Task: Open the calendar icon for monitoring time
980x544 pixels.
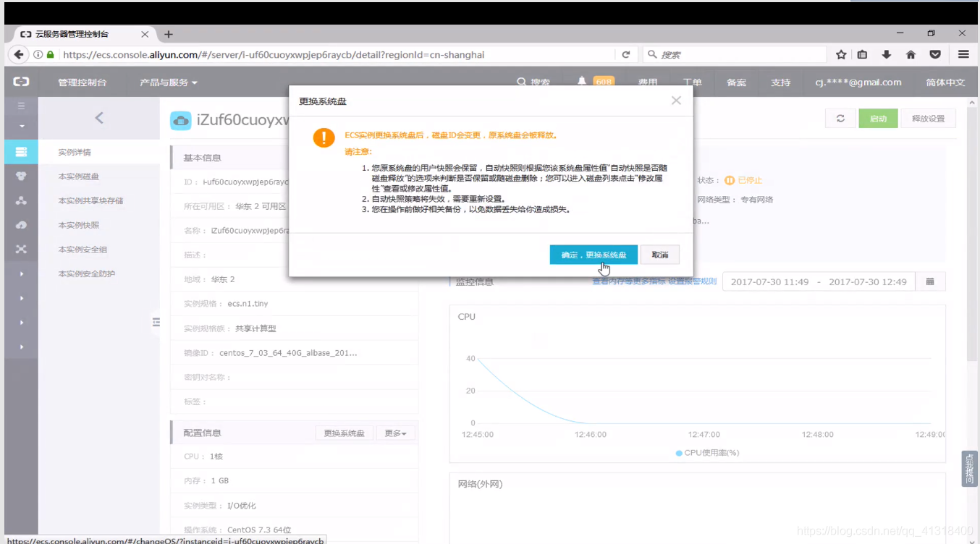Action: tap(930, 281)
